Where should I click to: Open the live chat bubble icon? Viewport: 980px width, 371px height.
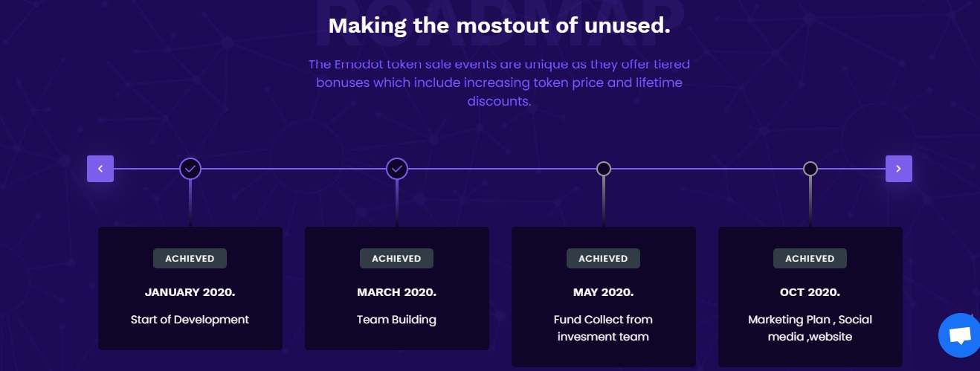coord(960,335)
